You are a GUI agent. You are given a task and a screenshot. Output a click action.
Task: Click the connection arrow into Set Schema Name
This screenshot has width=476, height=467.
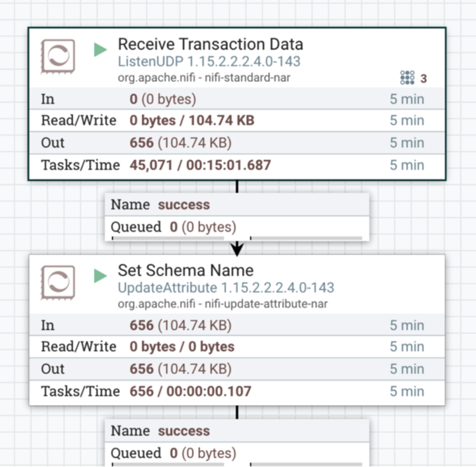pos(237,249)
